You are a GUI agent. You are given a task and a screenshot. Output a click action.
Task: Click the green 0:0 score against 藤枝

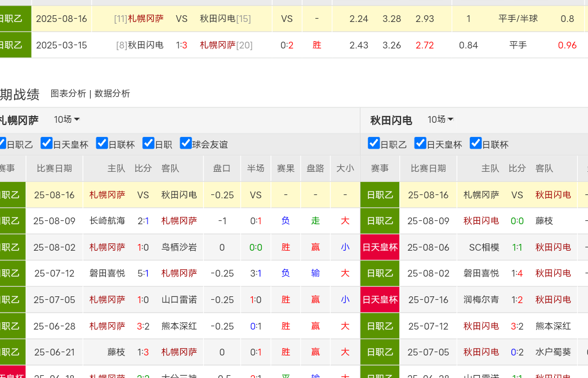click(517, 221)
